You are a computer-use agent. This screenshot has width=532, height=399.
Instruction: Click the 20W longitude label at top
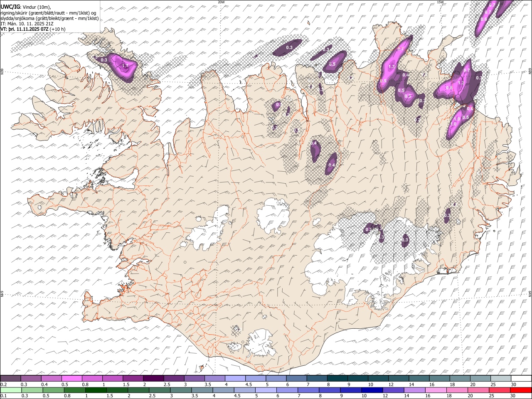point(222,2)
